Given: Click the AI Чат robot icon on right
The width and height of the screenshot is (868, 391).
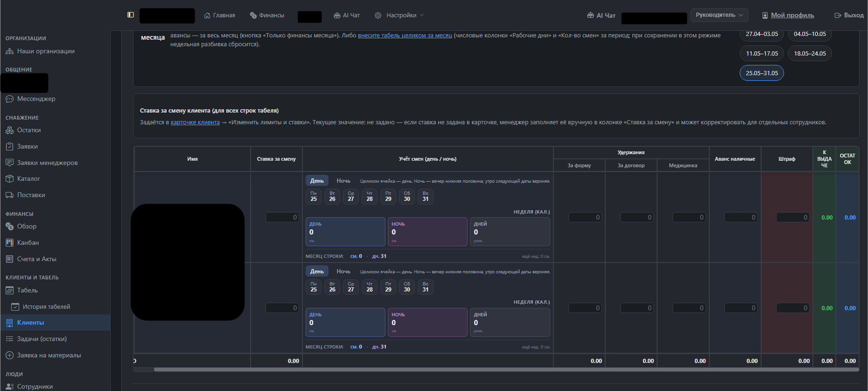Looking at the screenshot, I should pos(590,15).
